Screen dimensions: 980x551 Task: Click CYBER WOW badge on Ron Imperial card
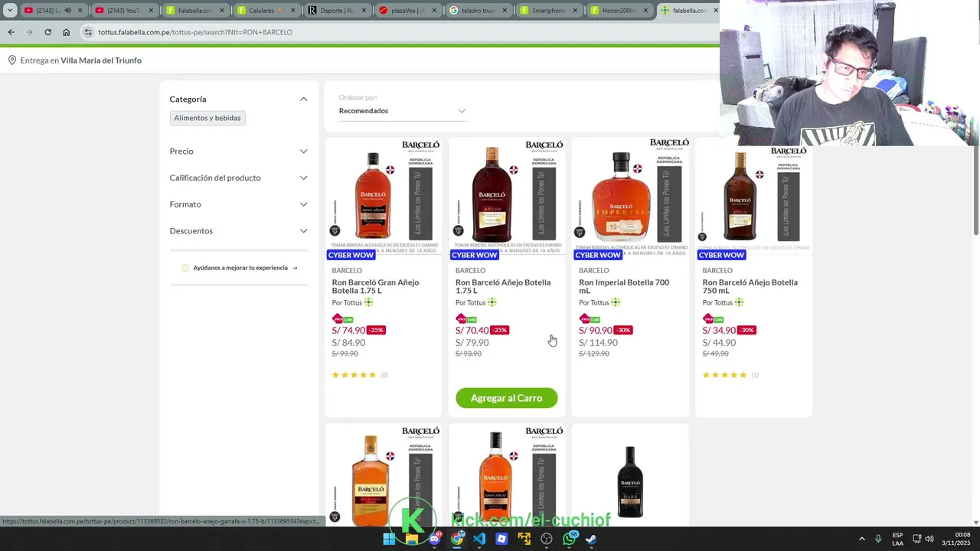pyautogui.click(x=598, y=255)
